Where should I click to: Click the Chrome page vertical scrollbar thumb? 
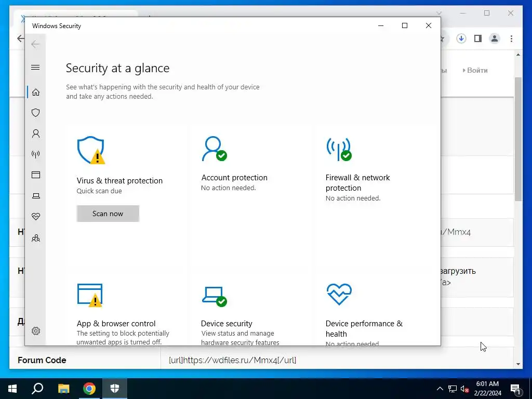coord(518,139)
